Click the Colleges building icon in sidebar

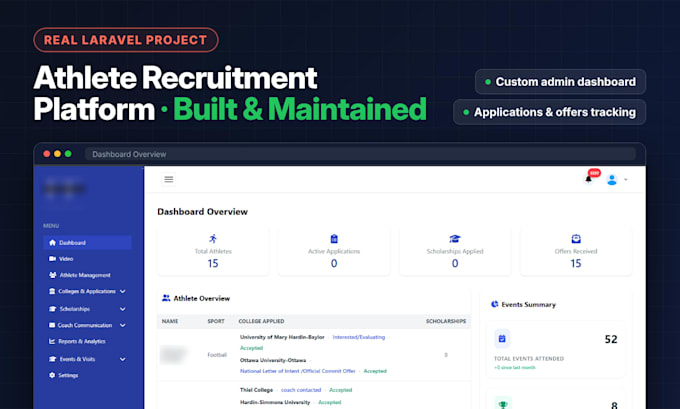coord(52,291)
